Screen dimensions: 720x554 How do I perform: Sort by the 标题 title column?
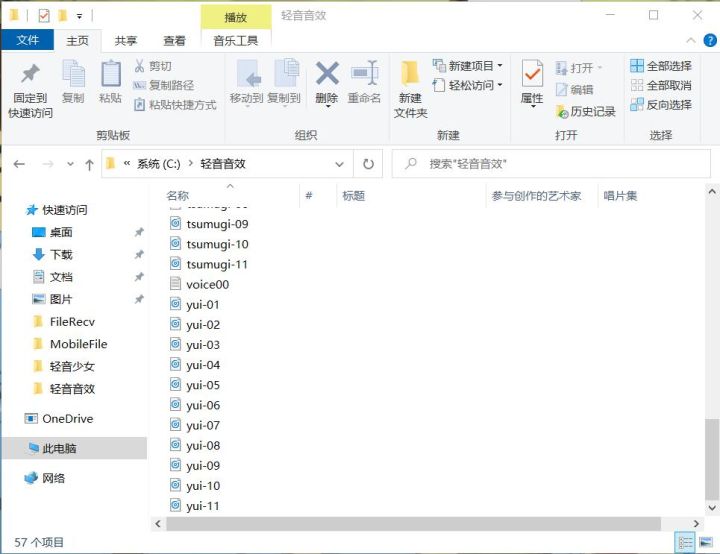354,196
